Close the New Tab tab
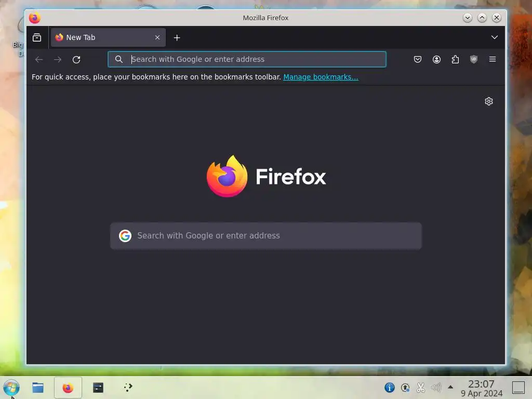 pyautogui.click(x=157, y=37)
